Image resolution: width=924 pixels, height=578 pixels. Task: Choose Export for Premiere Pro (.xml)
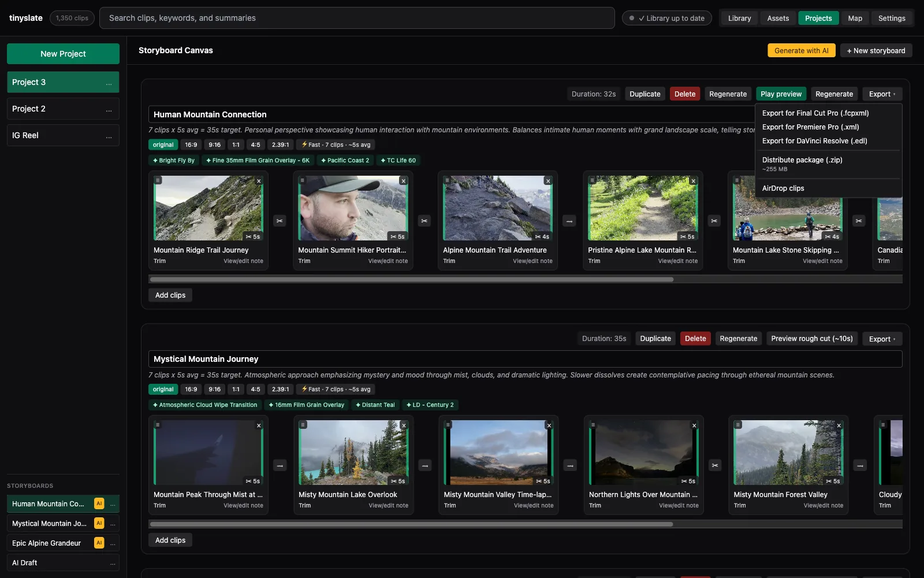pos(829,127)
